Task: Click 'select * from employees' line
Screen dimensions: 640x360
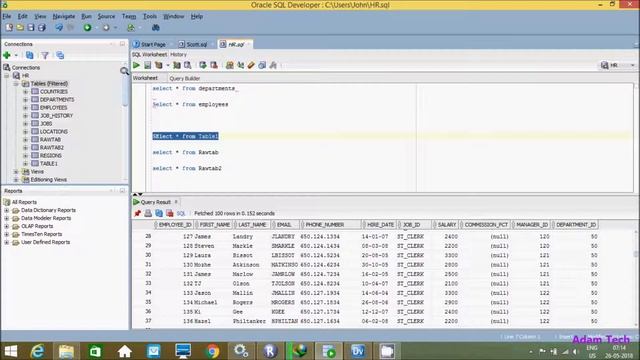Action: 190,104
